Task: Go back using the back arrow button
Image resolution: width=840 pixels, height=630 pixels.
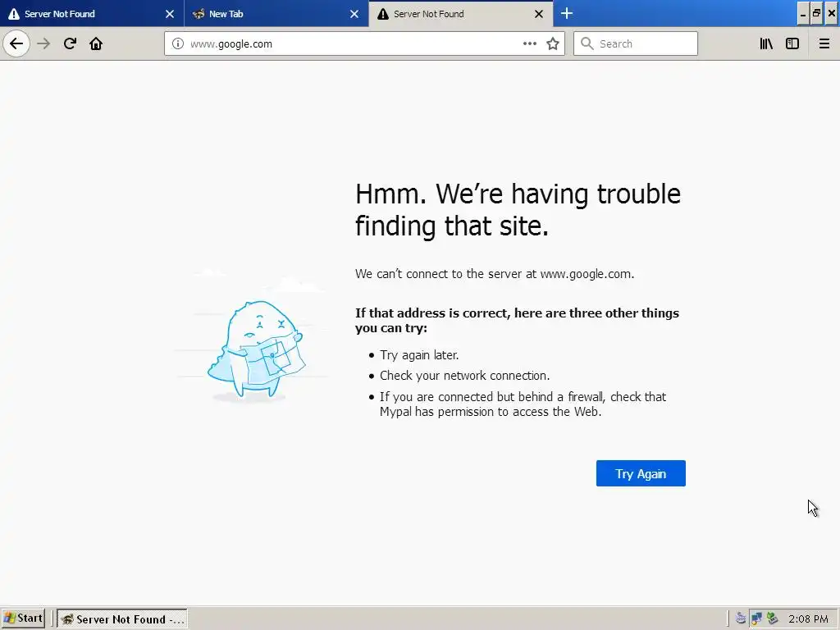Action: pos(16,43)
